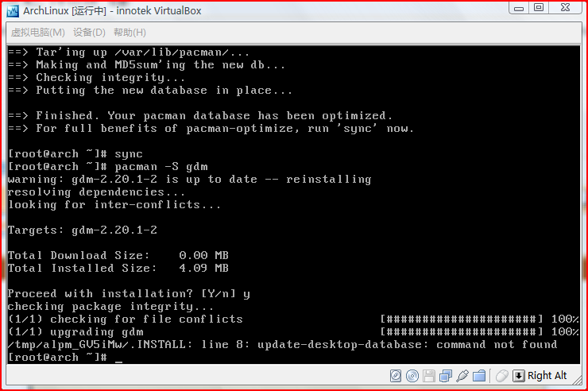Click the window resize grip at corner
The width and height of the screenshot is (588, 391).
coord(577,380)
